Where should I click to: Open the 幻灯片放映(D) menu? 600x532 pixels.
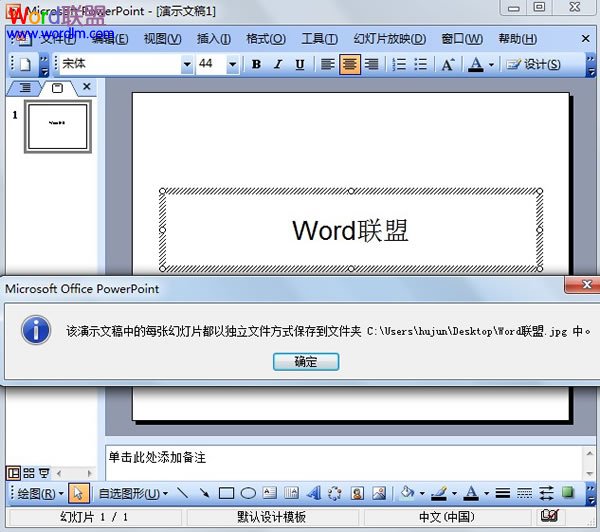click(x=390, y=39)
